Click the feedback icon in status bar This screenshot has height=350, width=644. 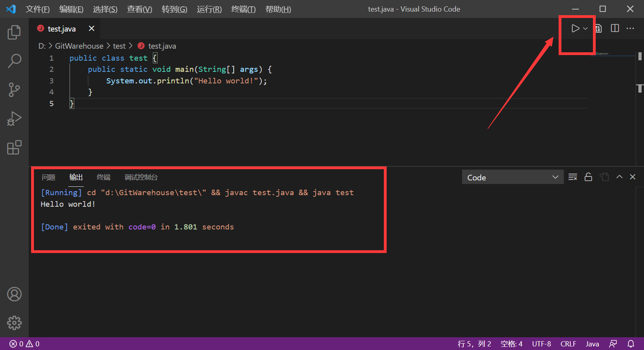[613, 344]
